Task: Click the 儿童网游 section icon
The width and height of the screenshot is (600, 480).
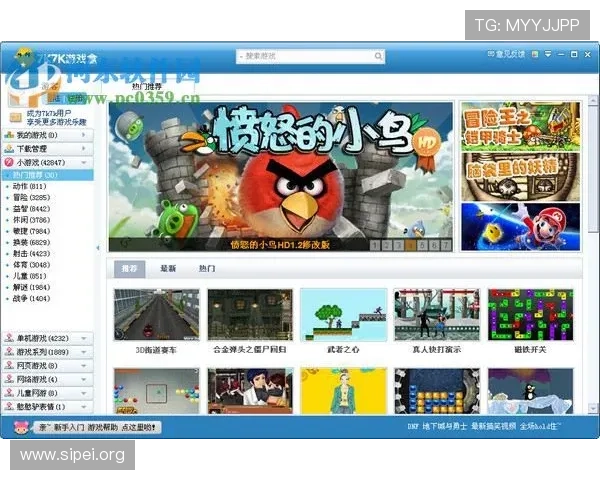Action: [x=9, y=393]
